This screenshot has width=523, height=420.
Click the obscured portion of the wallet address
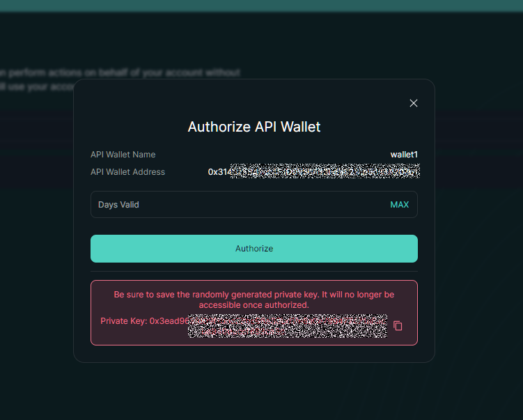325,171
